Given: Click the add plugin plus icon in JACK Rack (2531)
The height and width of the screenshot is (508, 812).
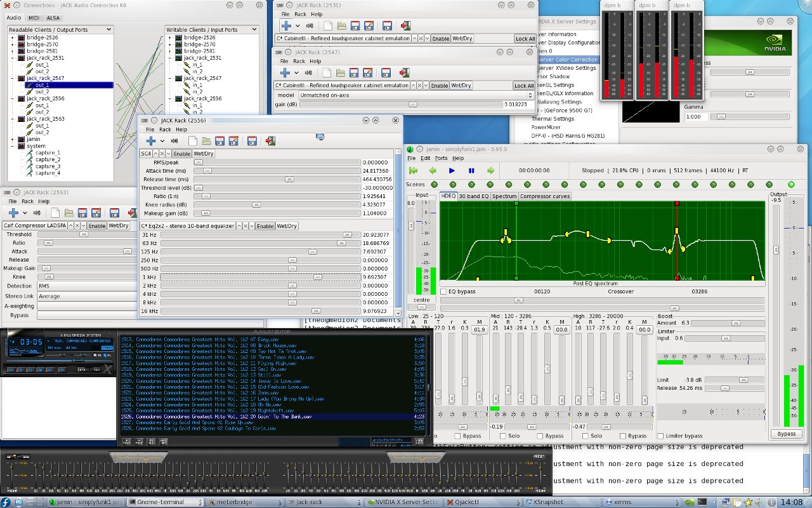Looking at the screenshot, I should (286, 26).
